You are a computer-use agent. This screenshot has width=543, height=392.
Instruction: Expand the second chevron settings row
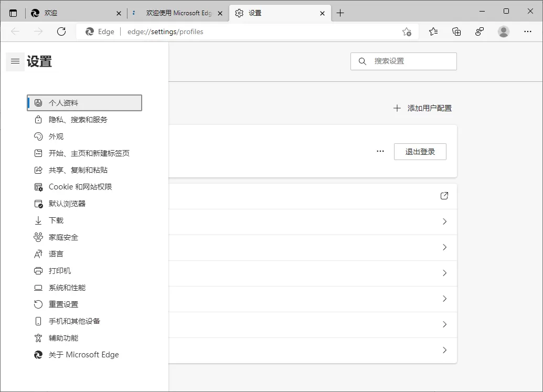pyautogui.click(x=444, y=247)
